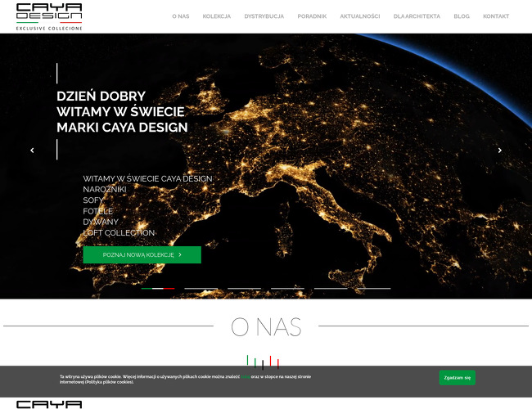
Task: Go to previous slide with left arrow
Action: (x=32, y=151)
